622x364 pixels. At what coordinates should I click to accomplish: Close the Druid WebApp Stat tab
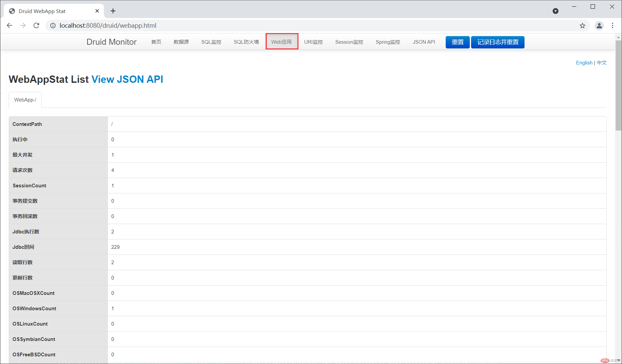click(x=97, y=11)
